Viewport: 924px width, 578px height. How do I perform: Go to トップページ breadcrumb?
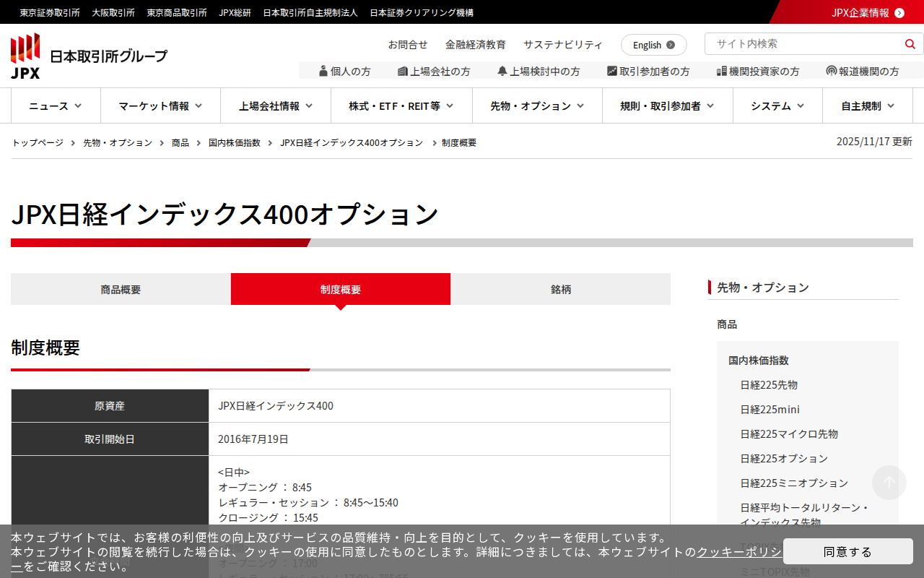38,142
